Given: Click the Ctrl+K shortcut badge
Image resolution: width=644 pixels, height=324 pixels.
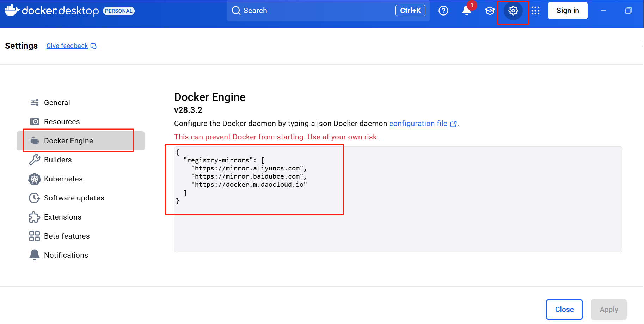Looking at the screenshot, I should pos(410,11).
